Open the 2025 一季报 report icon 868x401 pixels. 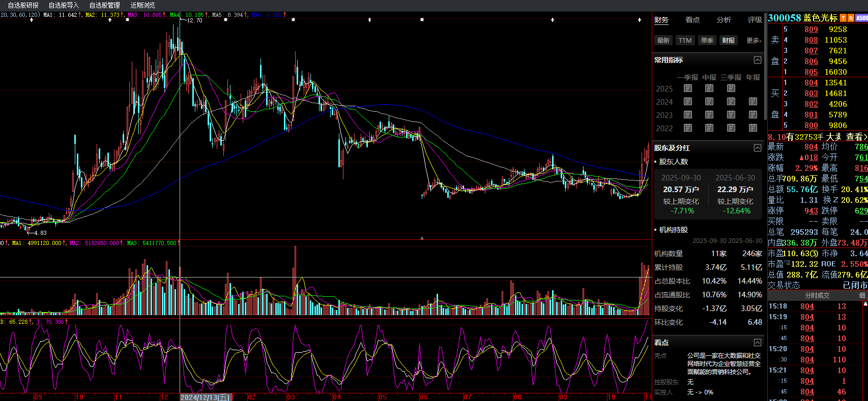click(x=688, y=88)
